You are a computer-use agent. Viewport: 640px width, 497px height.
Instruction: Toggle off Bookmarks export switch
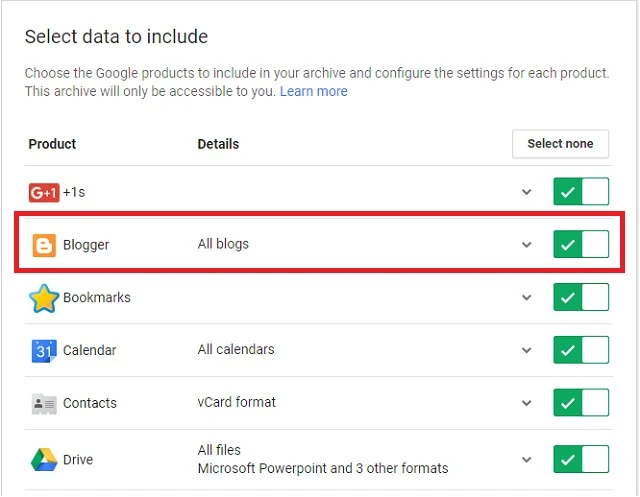click(581, 297)
